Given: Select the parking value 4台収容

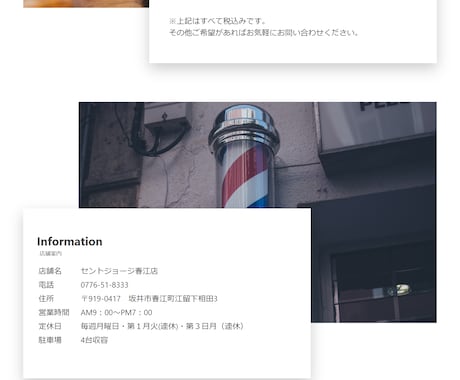Looking at the screenshot, I should [x=94, y=340].
